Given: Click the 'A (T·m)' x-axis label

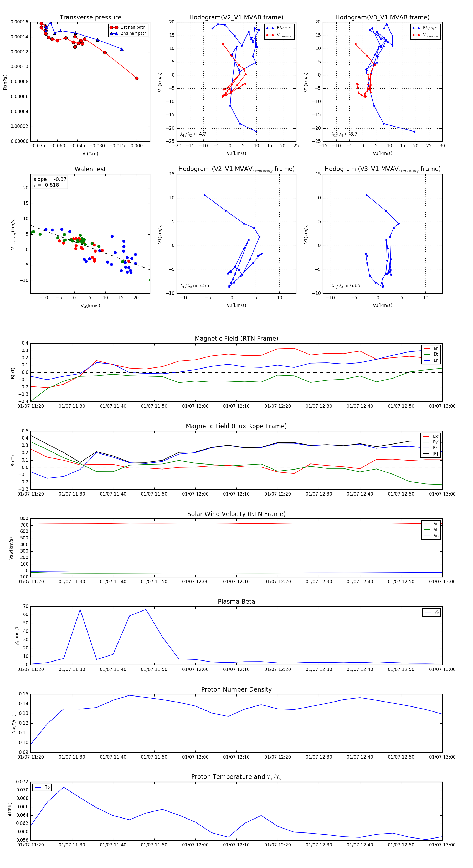Looking at the screenshot, I should (x=90, y=154).
